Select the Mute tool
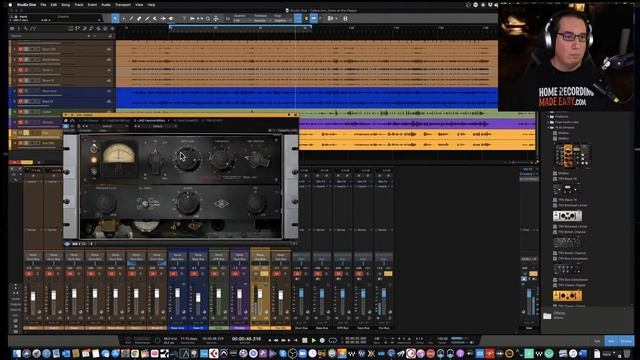 pyautogui.click(x=155, y=18)
